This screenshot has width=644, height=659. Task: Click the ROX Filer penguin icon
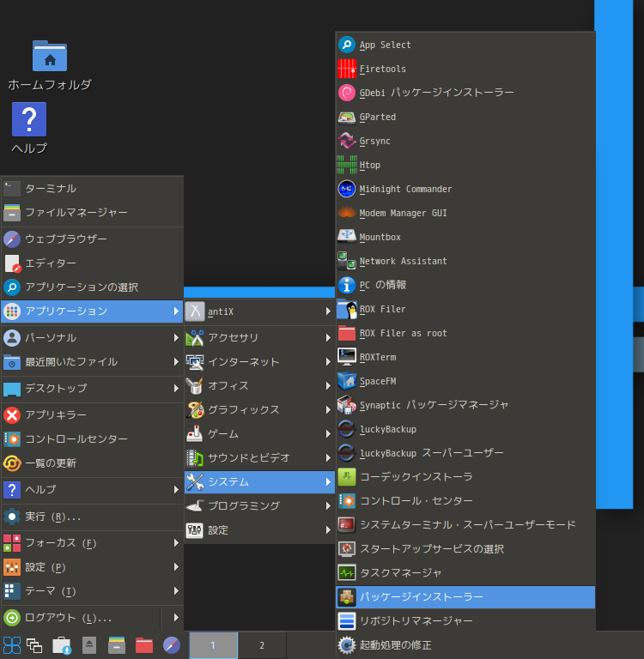click(x=347, y=309)
